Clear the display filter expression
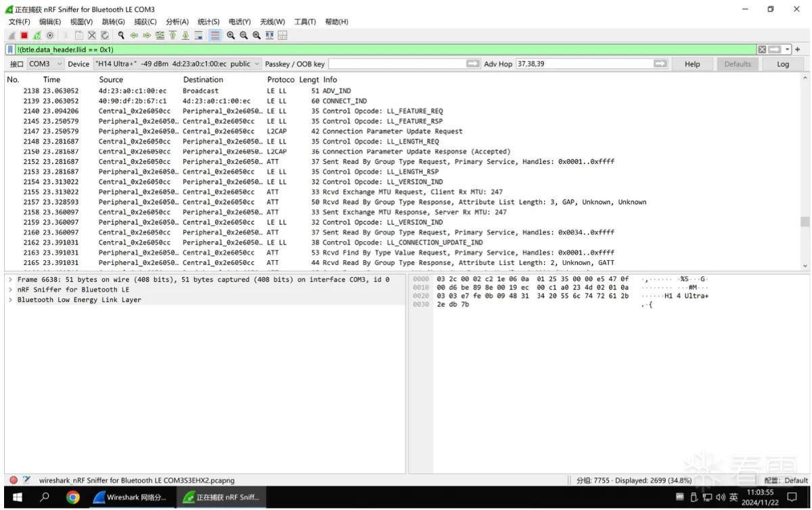 pos(762,49)
